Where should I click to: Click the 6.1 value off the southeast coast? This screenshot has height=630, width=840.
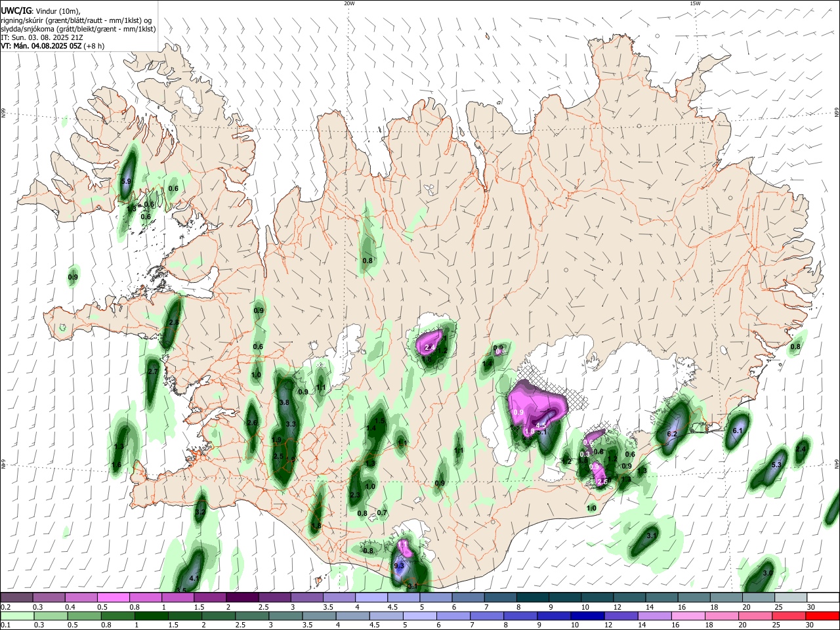point(737,430)
